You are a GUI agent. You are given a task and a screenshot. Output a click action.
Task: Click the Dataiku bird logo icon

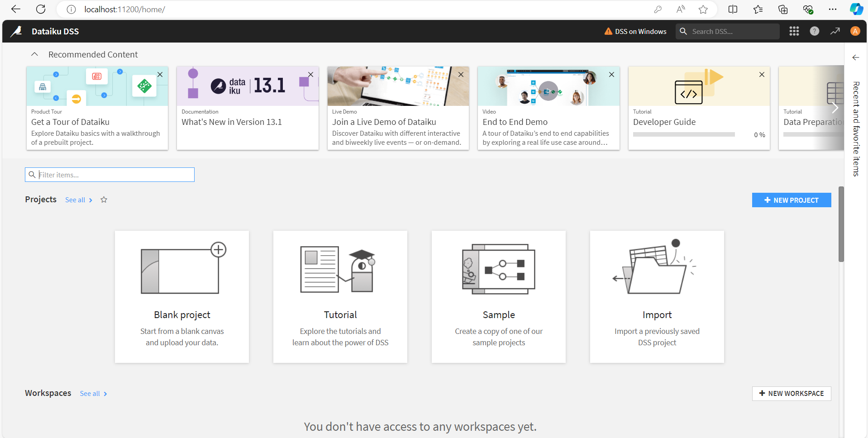coord(17,31)
